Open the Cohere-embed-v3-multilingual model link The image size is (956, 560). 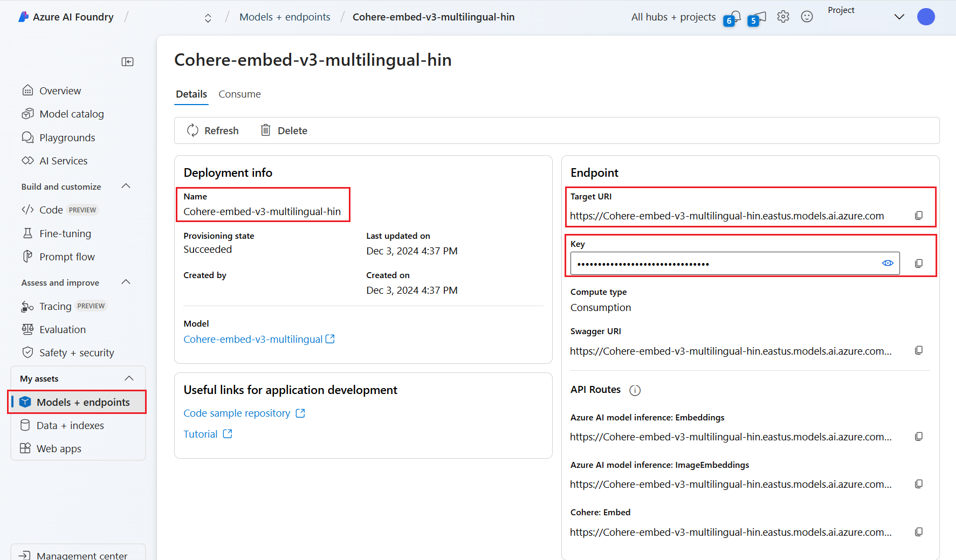tap(259, 339)
